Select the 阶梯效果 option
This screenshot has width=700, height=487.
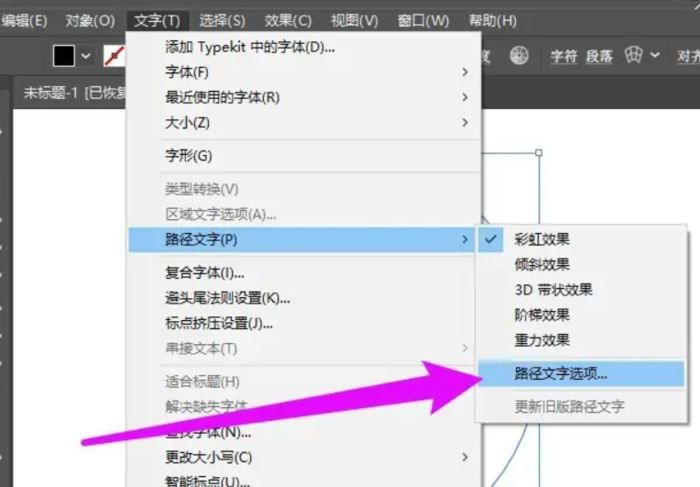click(581, 315)
